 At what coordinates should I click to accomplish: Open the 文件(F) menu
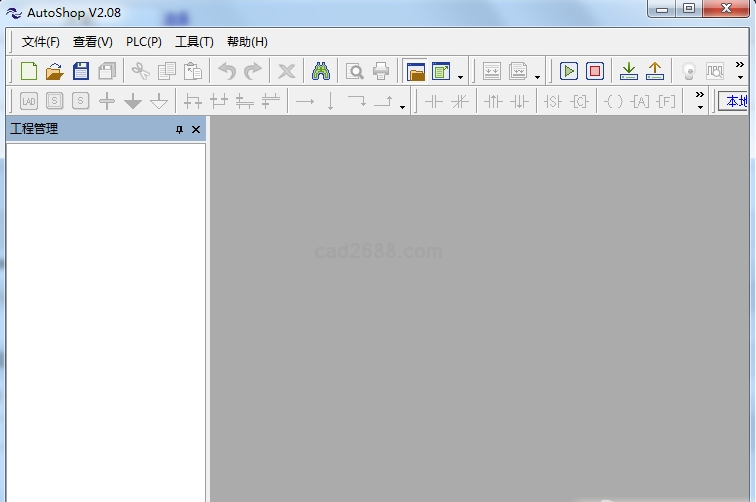(41, 42)
